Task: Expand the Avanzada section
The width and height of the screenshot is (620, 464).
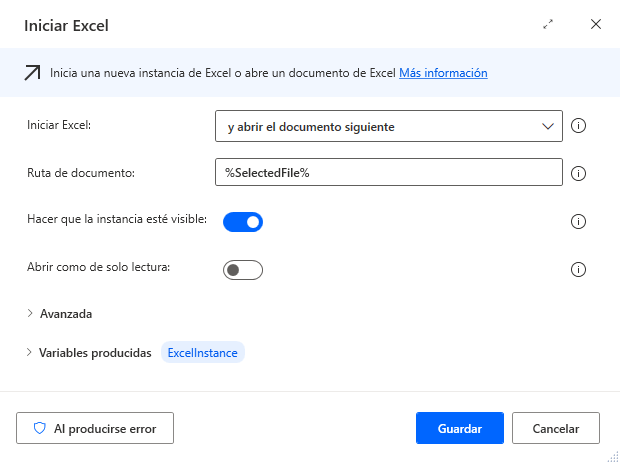Action: [x=60, y=314]
